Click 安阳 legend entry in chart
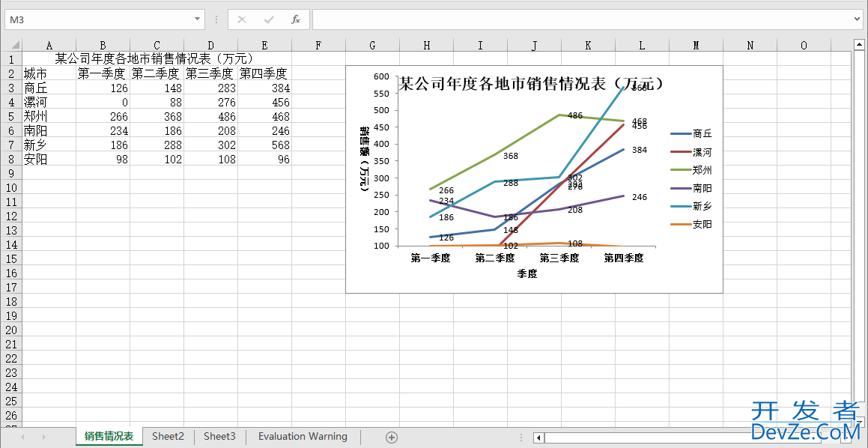The width and height of the screenshot is (868, 448). point(691,224)
